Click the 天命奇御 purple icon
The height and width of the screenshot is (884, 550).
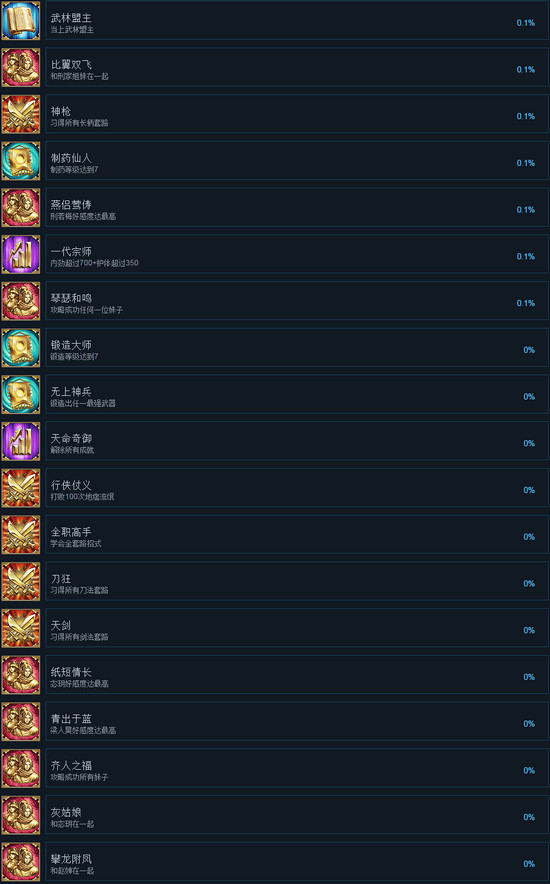21,441
